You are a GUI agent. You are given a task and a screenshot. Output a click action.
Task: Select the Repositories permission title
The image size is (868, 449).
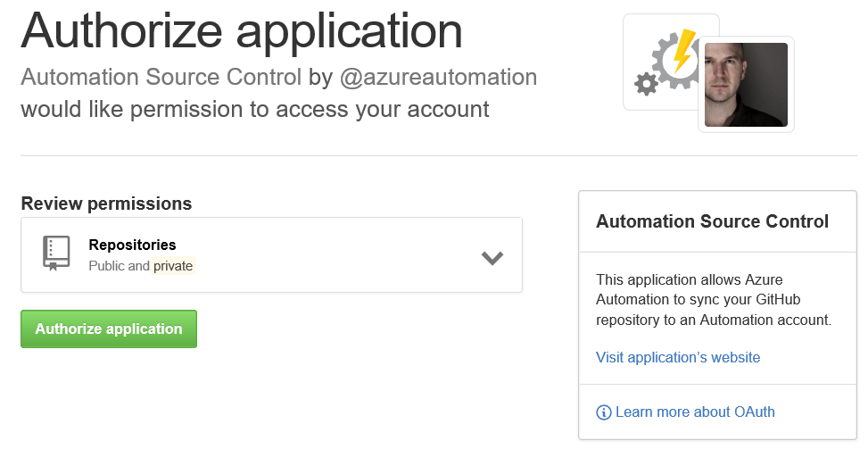click(x=132, y=245)
